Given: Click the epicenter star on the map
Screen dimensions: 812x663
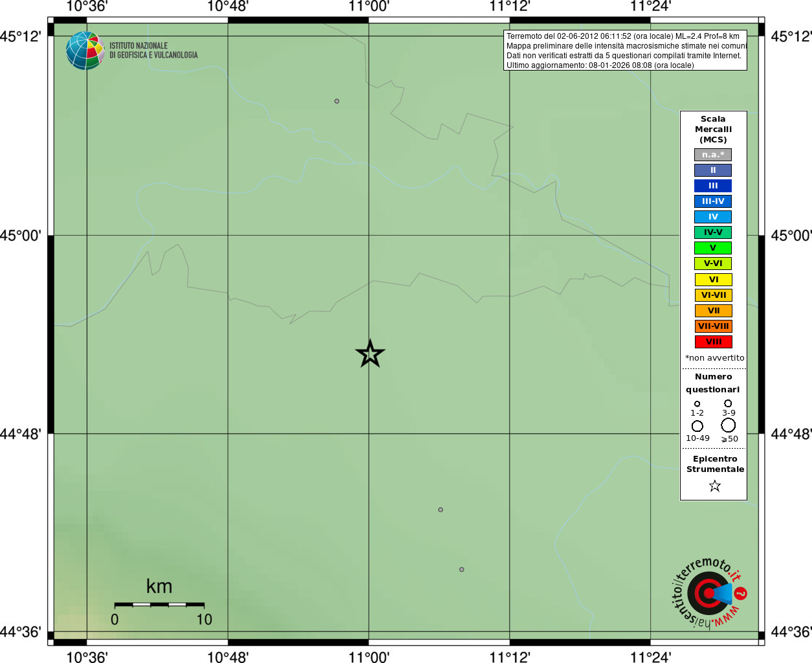Looking at the screenshot, I should 370,354.
